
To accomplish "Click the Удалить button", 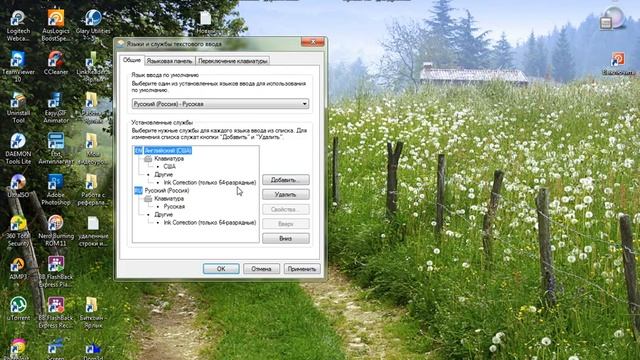I will (285, 194).
